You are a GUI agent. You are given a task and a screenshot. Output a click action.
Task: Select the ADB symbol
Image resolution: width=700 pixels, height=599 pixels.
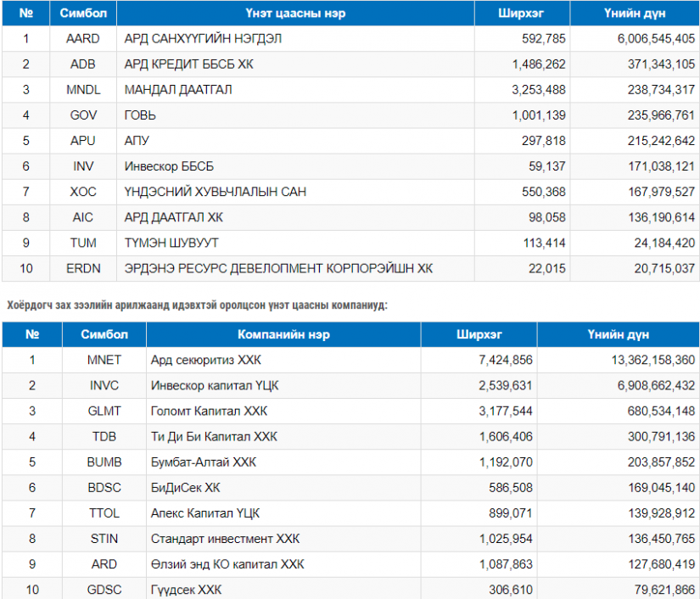tap(82, 64)
